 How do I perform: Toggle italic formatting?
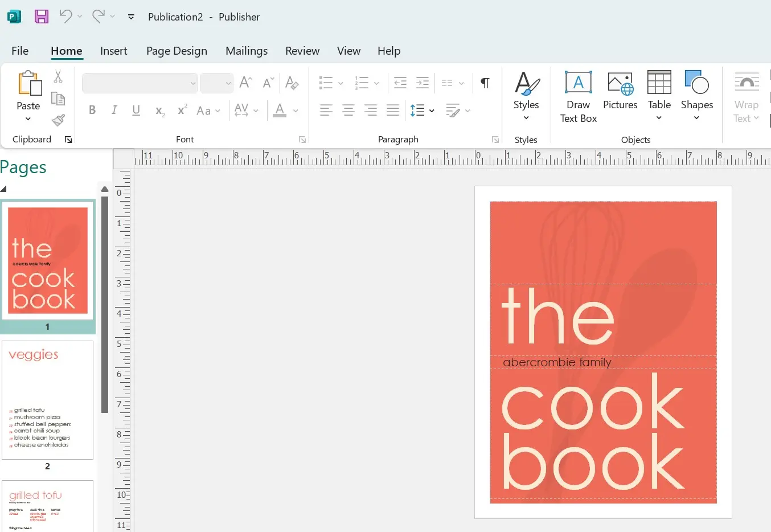[x=114, y=110]
